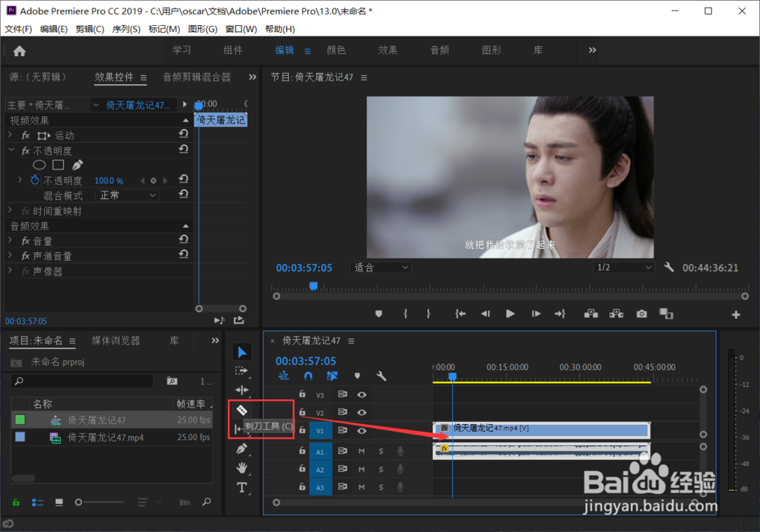Expand the Volume audio effect
Viewport: 760px width, 532px height.
(10, 240)
